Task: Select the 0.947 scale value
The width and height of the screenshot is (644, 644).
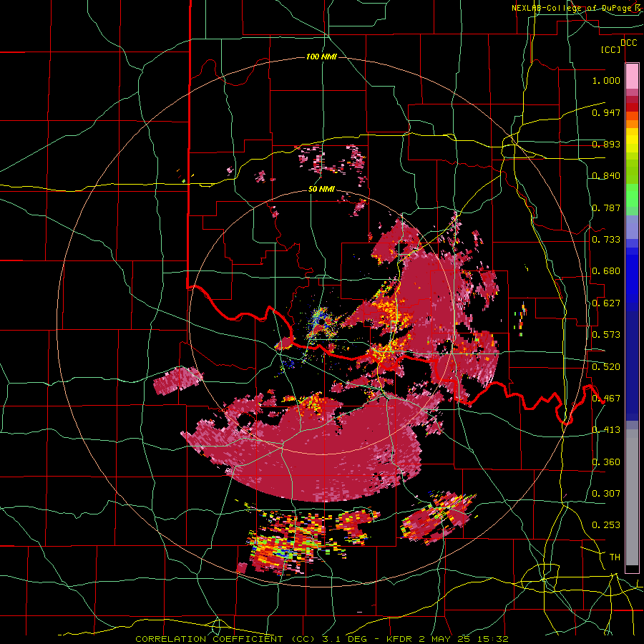Action: click(606, 112)
